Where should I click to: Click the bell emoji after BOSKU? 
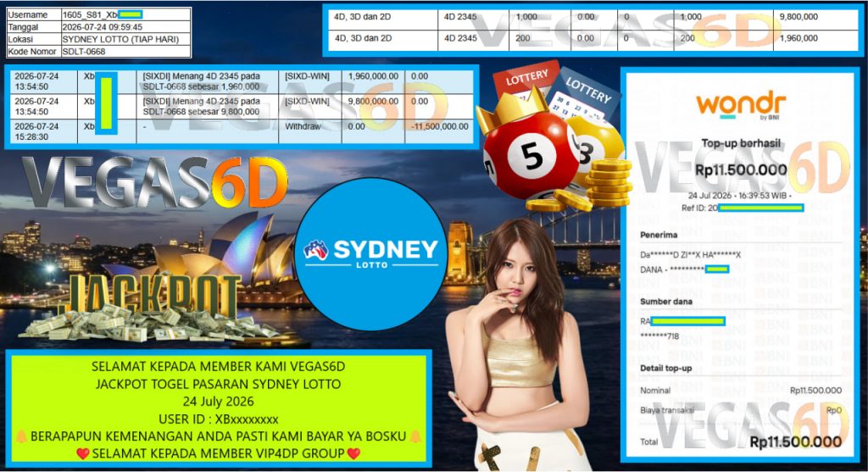coord(415,436)
